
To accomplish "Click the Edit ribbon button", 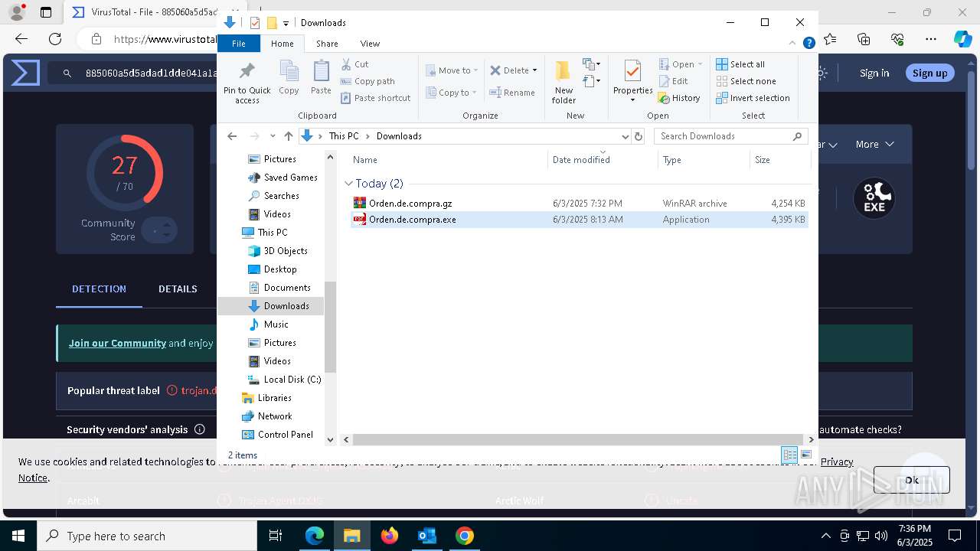I will pyautogui.click(x=673, y=81).
